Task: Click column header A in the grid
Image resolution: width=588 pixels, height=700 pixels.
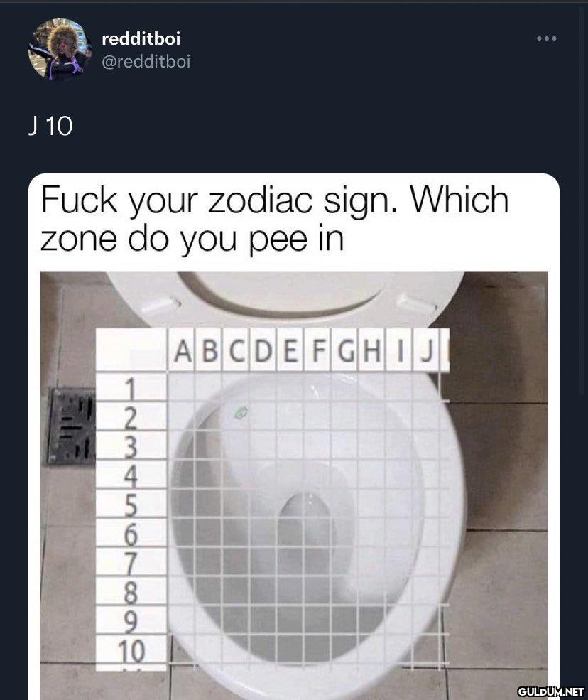Action: tap(183, 351)
